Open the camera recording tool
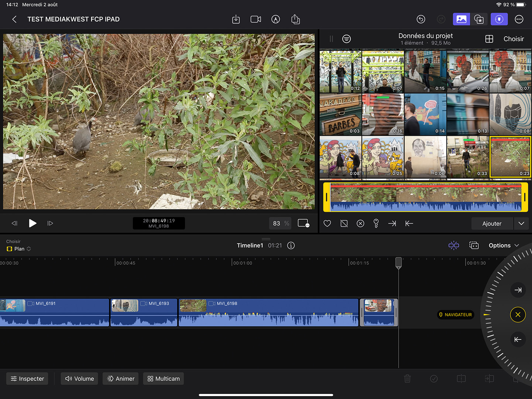The image size is (532, 399). point(255,19)
